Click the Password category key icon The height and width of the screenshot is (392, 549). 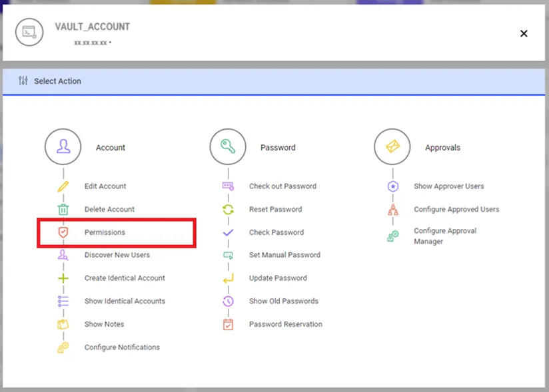[228, 147]
